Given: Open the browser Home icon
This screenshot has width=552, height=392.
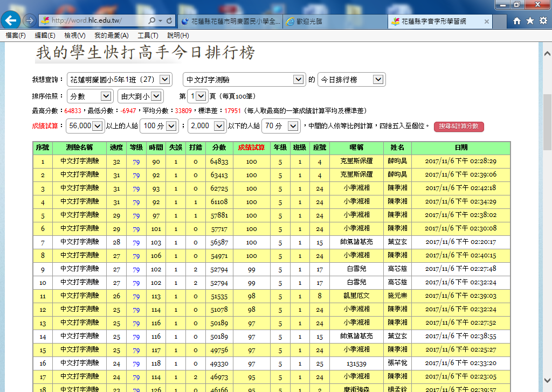Looking at the screenshot, I should coord(517,21).
